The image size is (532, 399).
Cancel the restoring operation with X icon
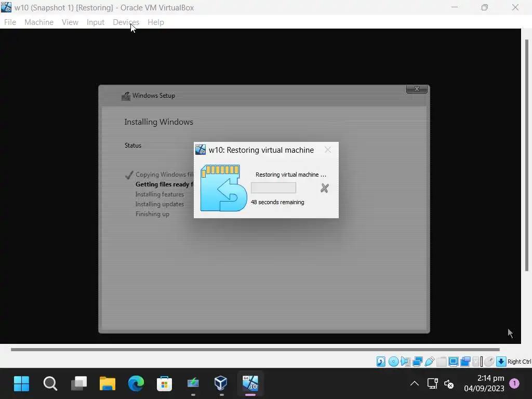pyautogui.click(x=324, y=188)
